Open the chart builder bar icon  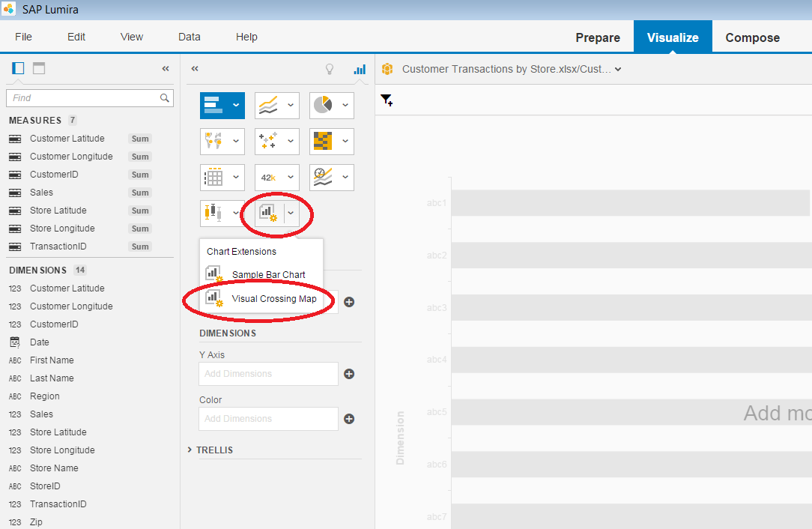360,69
